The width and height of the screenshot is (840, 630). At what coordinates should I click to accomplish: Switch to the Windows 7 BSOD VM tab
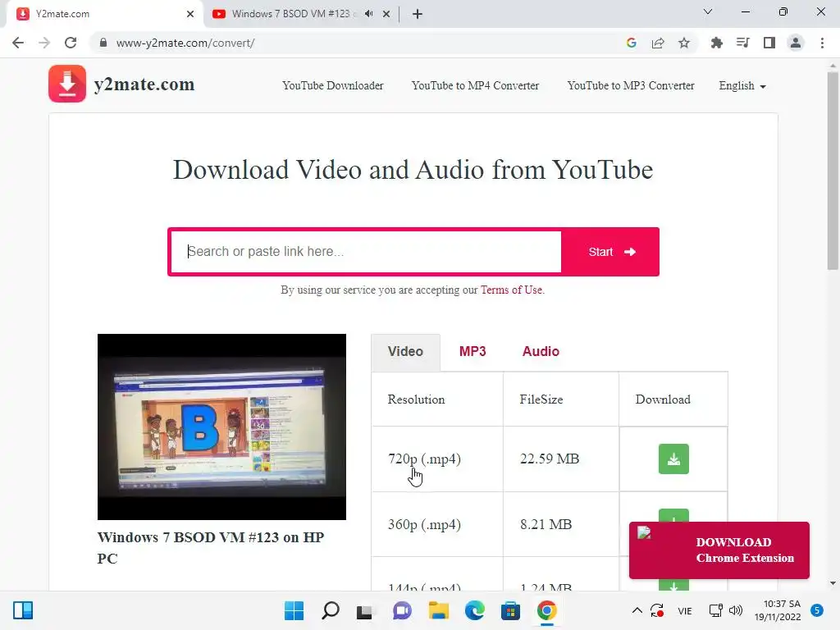[300, 14]
